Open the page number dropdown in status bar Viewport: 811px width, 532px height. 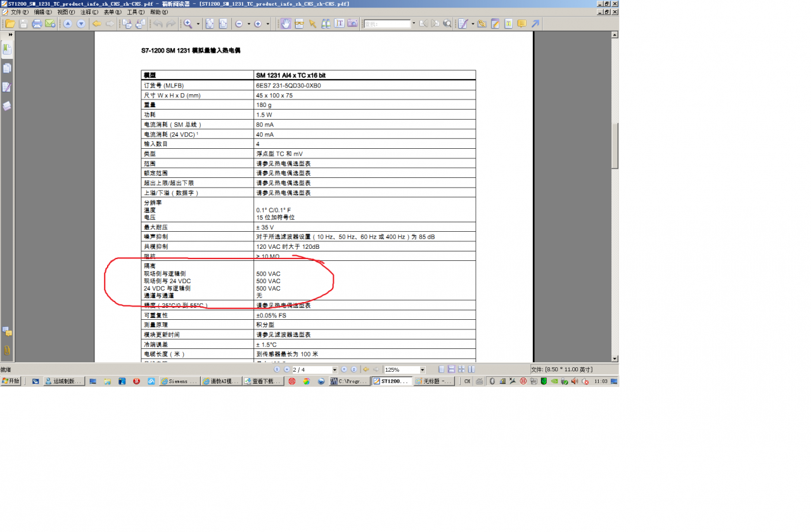(335, 370)
